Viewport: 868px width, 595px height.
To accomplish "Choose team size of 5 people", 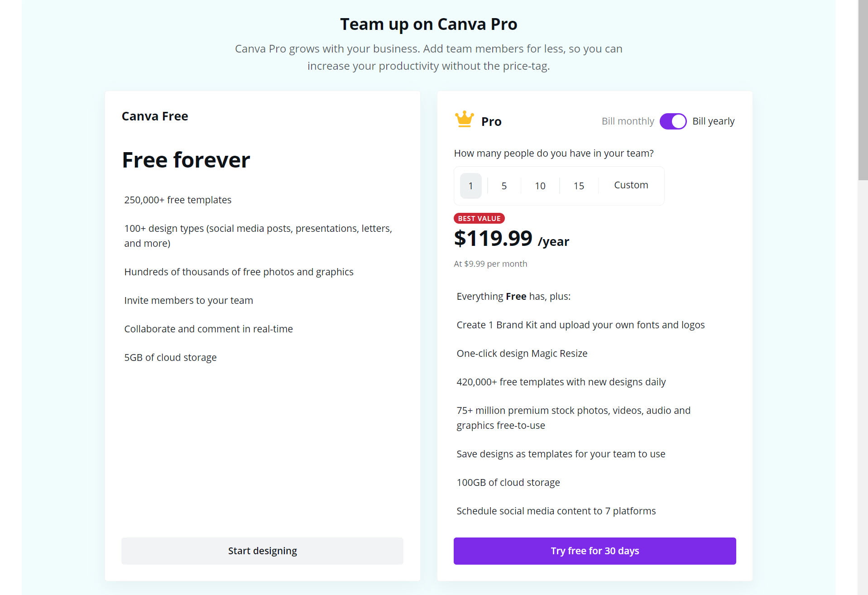I will point(504,186).
